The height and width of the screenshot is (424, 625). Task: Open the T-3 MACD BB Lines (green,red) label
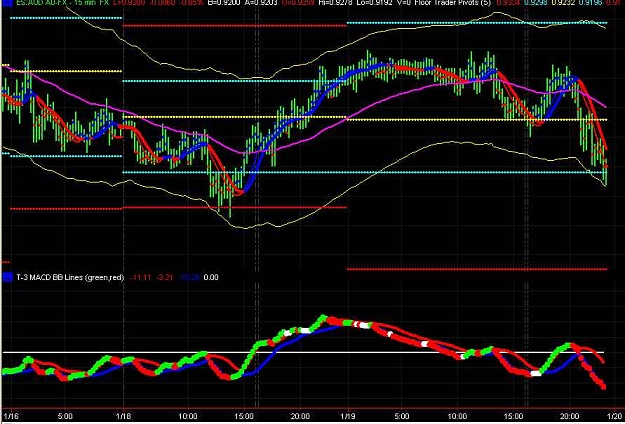click(x=70, y=277)
